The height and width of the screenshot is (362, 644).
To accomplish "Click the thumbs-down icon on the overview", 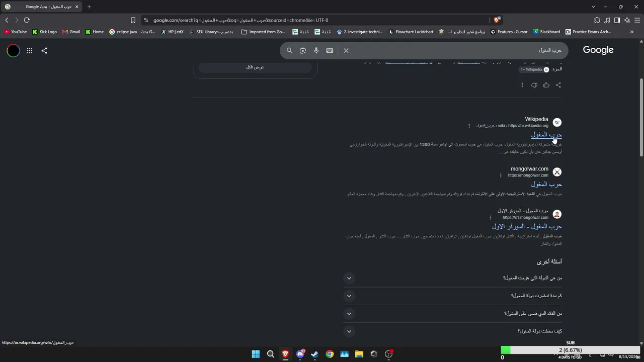I will tap(534, 85).
